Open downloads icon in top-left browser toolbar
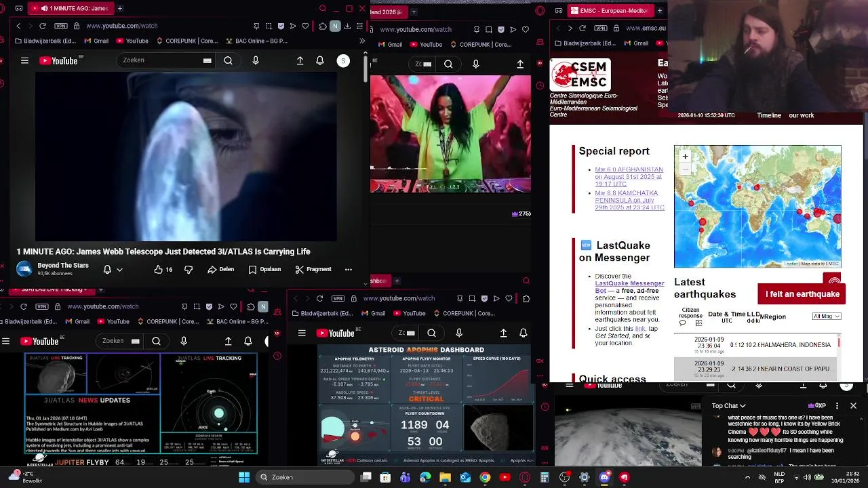 [x=347, y=26]
